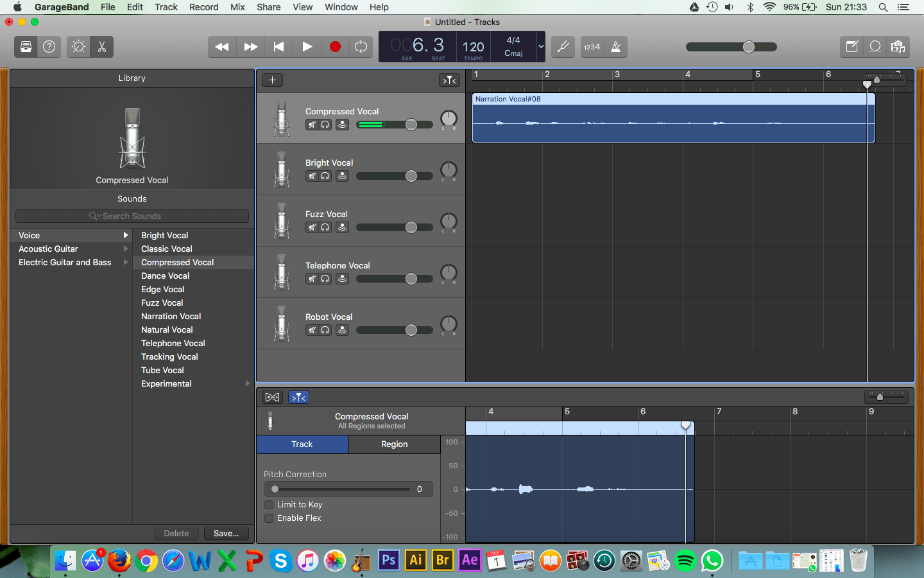Enable input monitoring on Telephone Vocal track

(x=343, y=279)
